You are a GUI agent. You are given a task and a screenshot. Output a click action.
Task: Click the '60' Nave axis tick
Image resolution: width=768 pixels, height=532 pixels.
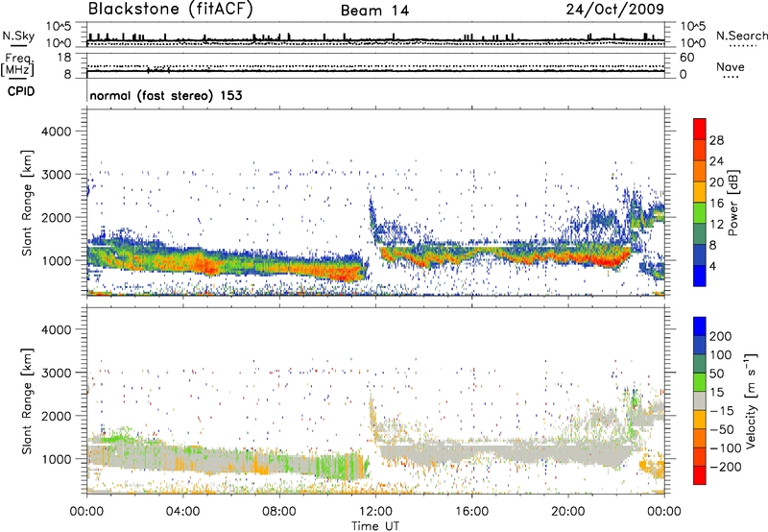click(686, 58)
